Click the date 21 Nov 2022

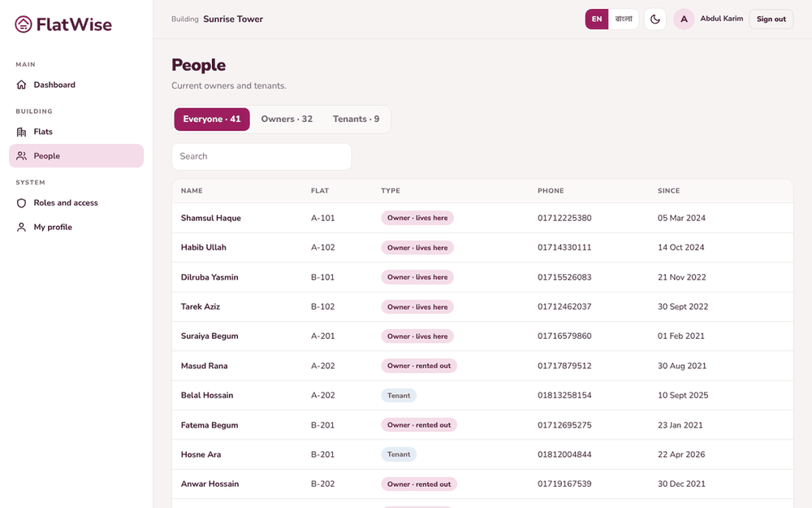coord(682,277)
